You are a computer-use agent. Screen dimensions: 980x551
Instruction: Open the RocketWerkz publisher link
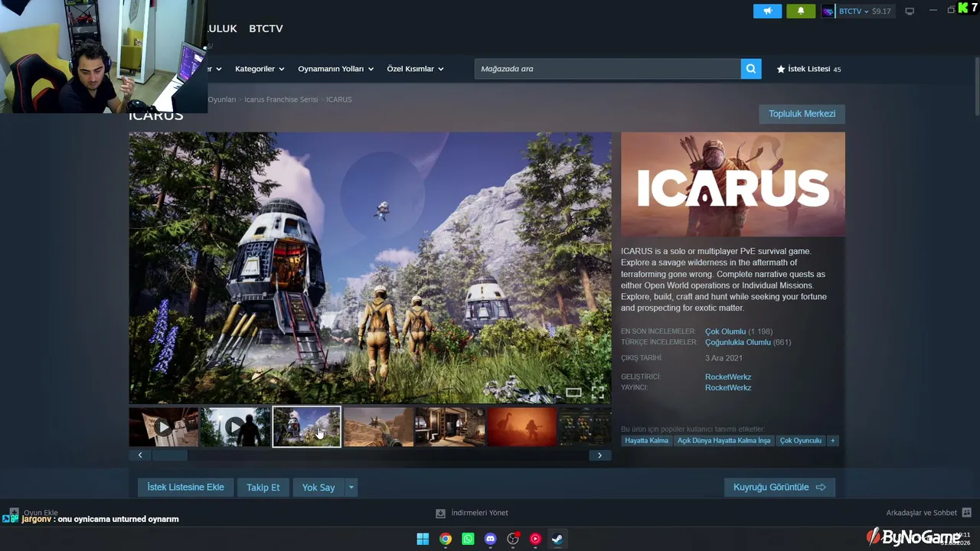click(728, 387)
